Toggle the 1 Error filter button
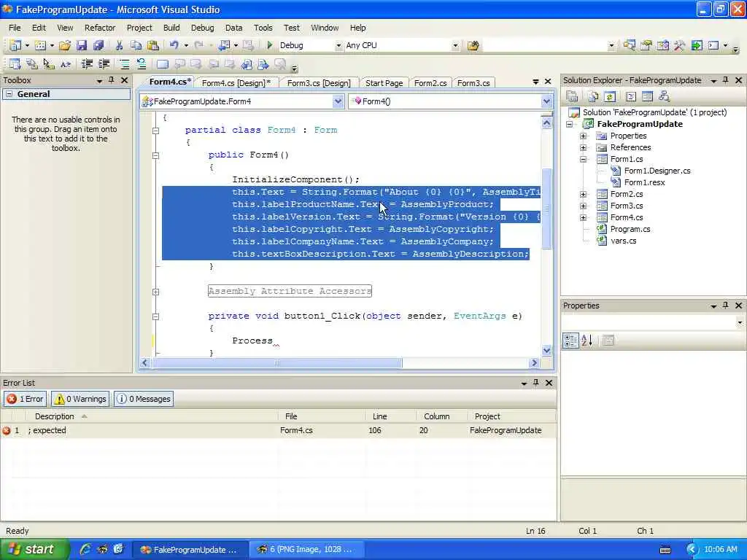The image size is (747, 560). tap(26, 399)
